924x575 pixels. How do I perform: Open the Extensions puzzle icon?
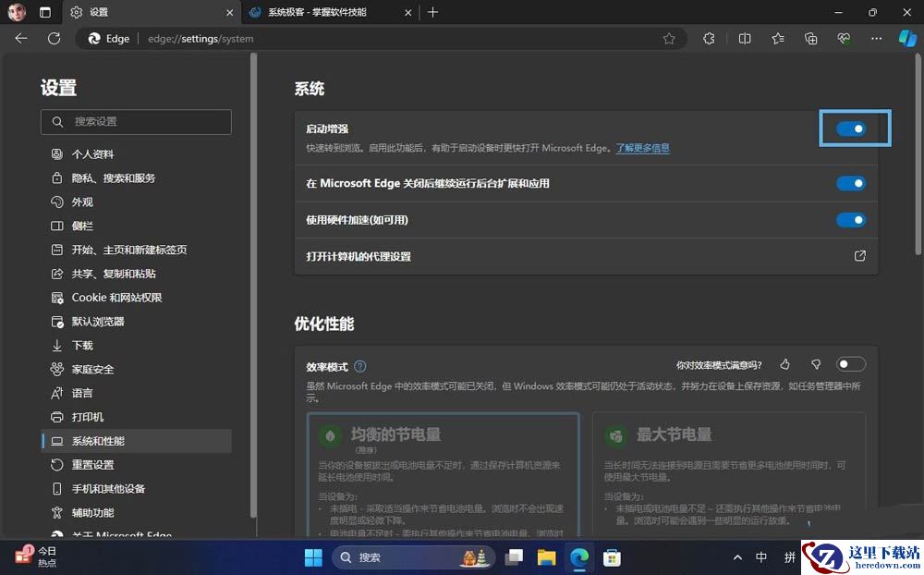click(709, 38)
